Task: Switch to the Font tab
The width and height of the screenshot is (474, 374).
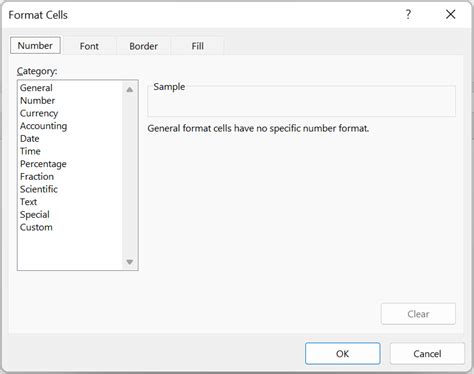Action: coord(89,46)
